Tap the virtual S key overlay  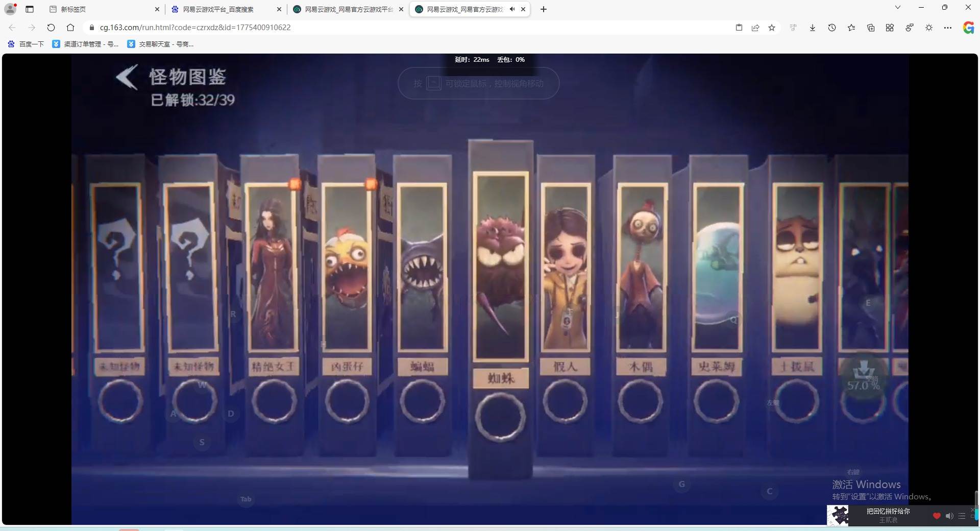(x=202, y=442)
